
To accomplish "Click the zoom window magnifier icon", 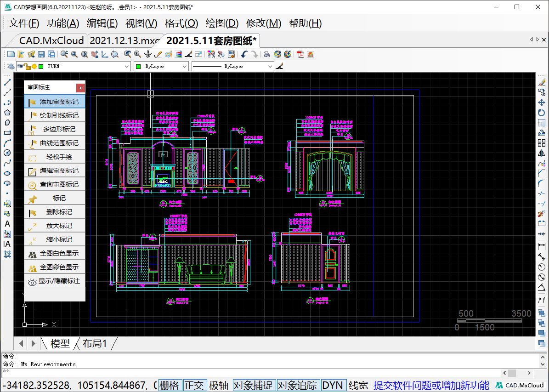I will 74,54.
